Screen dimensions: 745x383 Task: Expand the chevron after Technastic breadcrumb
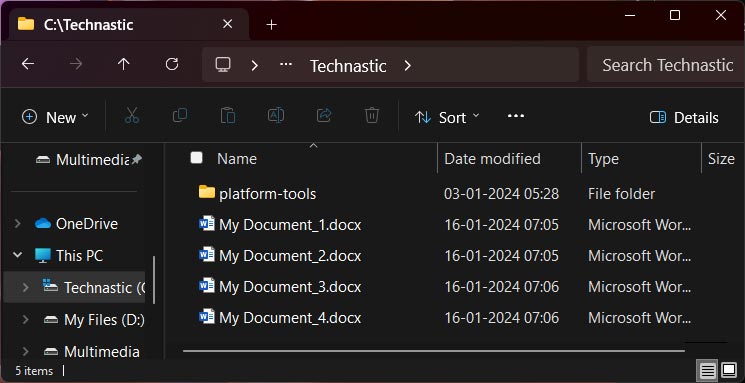408,65
